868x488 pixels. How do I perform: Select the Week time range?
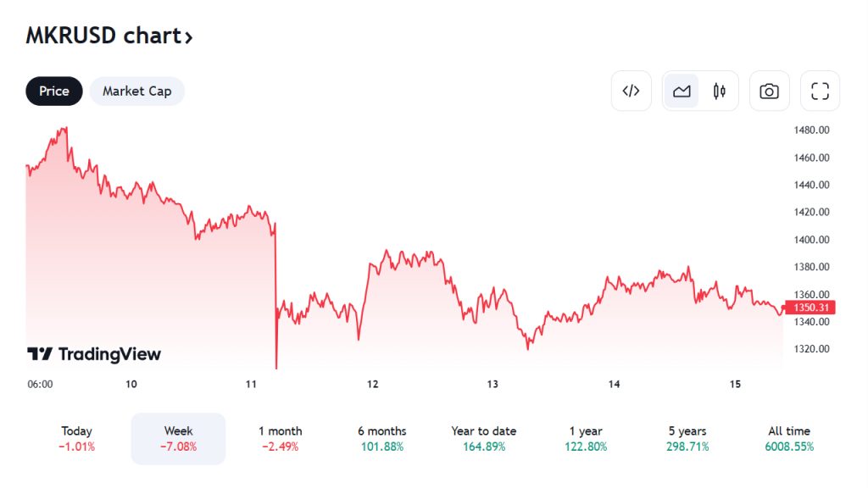click(x=178, y=438)
